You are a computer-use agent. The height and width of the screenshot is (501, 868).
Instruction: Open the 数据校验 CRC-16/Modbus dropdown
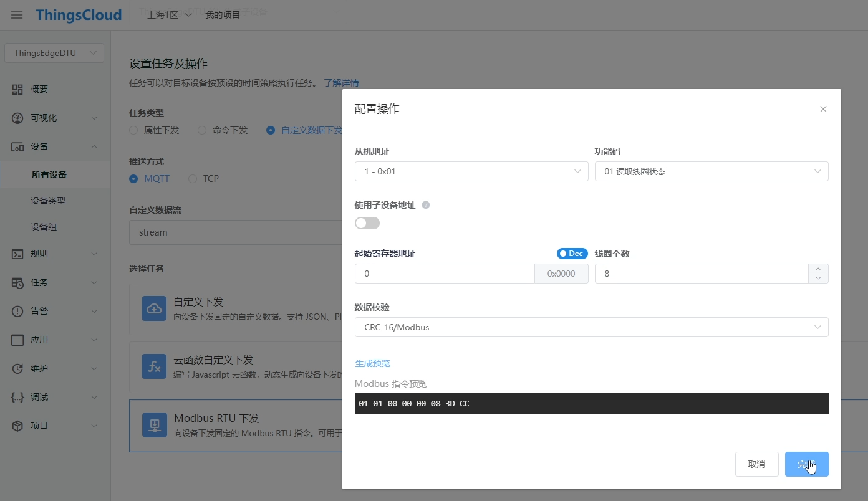click(x=592, y=327)
